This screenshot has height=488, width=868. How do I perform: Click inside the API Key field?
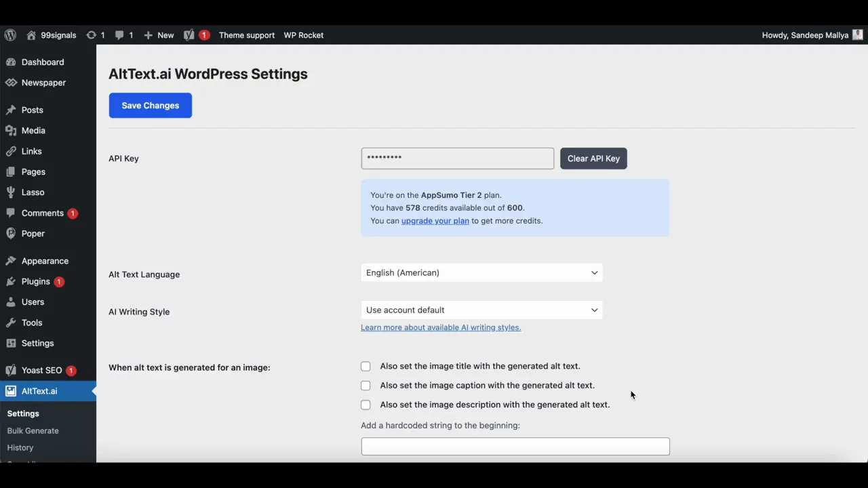(457, 158)
